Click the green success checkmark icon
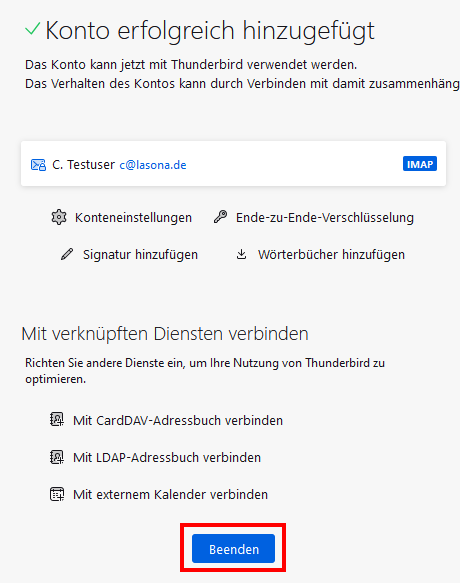The width and height of the screenshot is (460, 583). [32, 29]
